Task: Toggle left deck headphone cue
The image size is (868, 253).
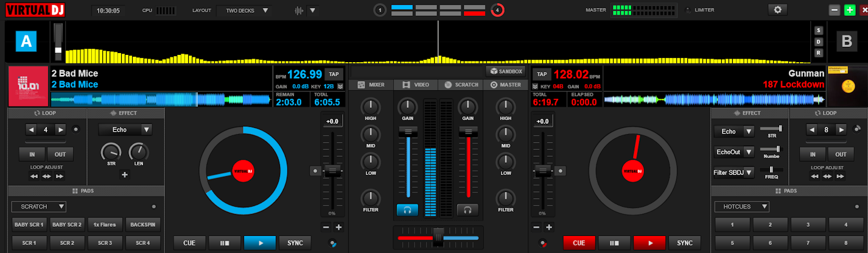Action: [x=407, y=210]
